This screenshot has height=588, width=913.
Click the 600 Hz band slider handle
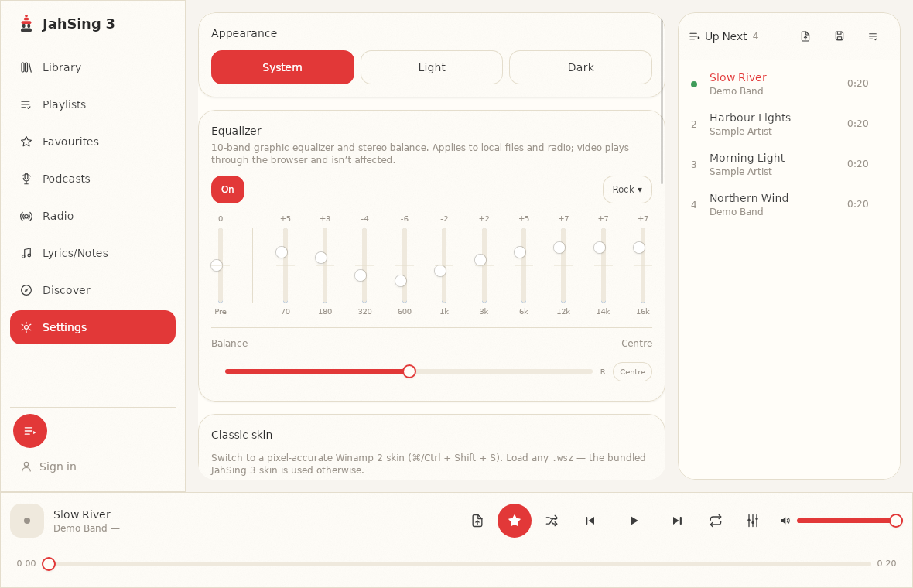click(401, 281)
